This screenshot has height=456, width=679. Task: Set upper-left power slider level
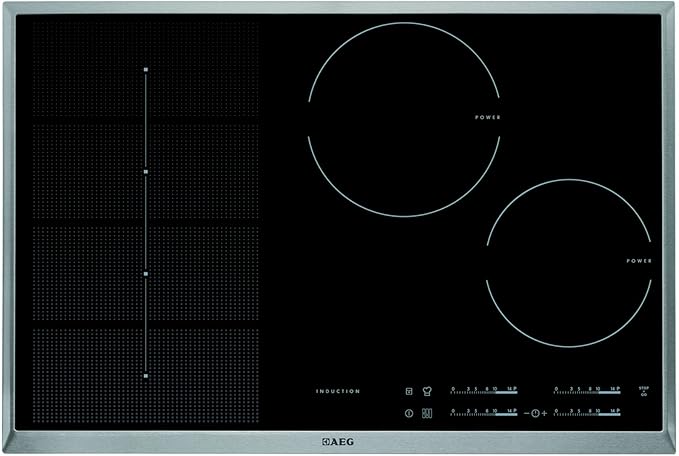pyautogui.click(x=484, y=392)
